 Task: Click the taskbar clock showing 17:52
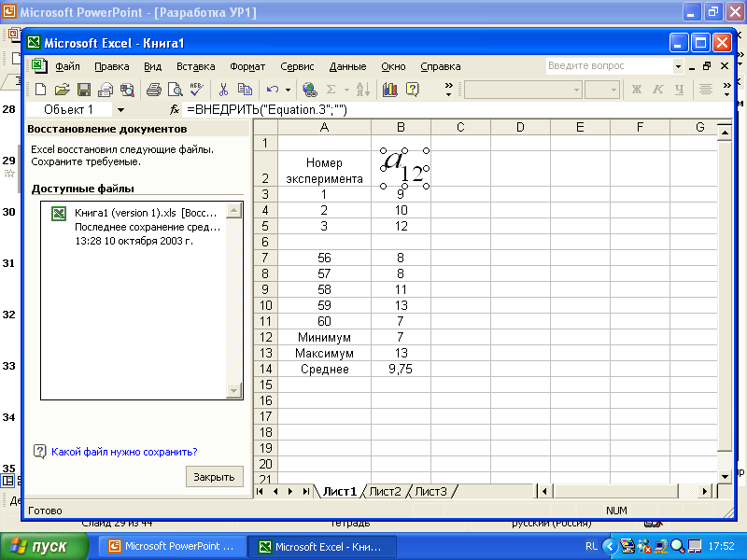721,547
